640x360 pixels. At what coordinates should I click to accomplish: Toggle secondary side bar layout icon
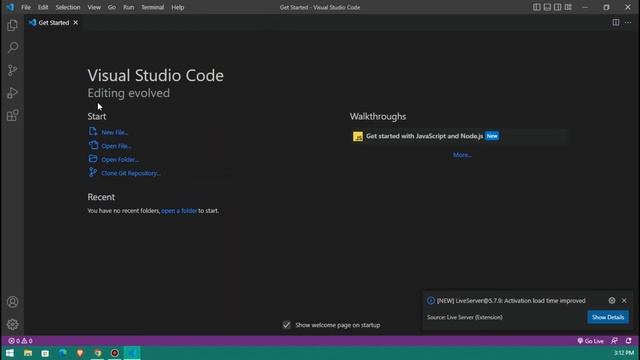pyautogui.click(x=558, y=7)
